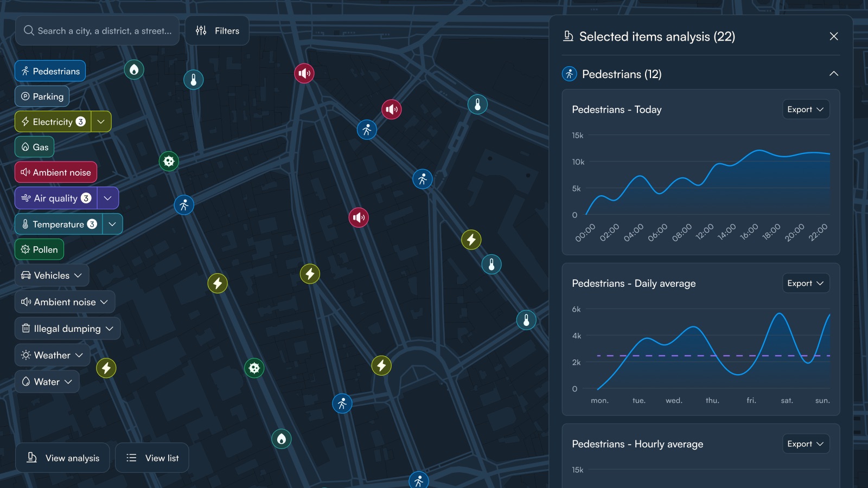This screenshot has height=488, width=868.
Task: Expand the grey Ambient noise category dropdown
Action: (x=65, y=302)
